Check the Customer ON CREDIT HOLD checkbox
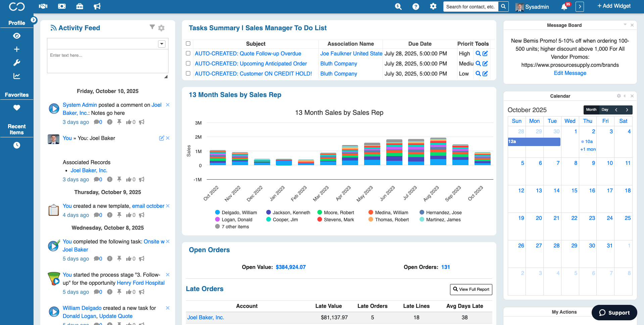The height and width of the screenshot is (325, 644). tap(188, 74)
